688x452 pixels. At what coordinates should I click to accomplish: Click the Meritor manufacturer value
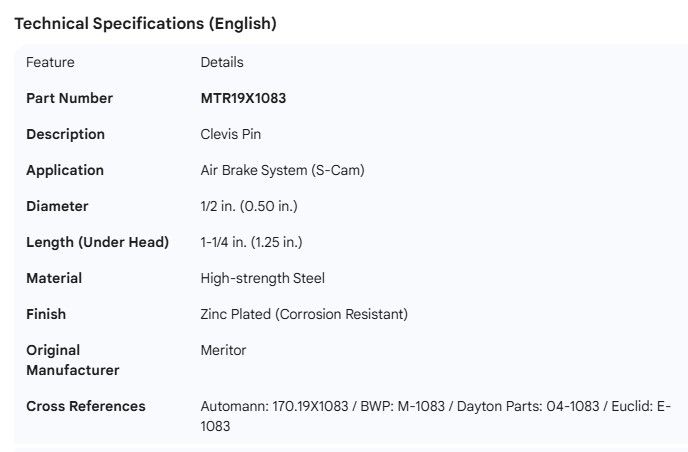click(223, 350)
